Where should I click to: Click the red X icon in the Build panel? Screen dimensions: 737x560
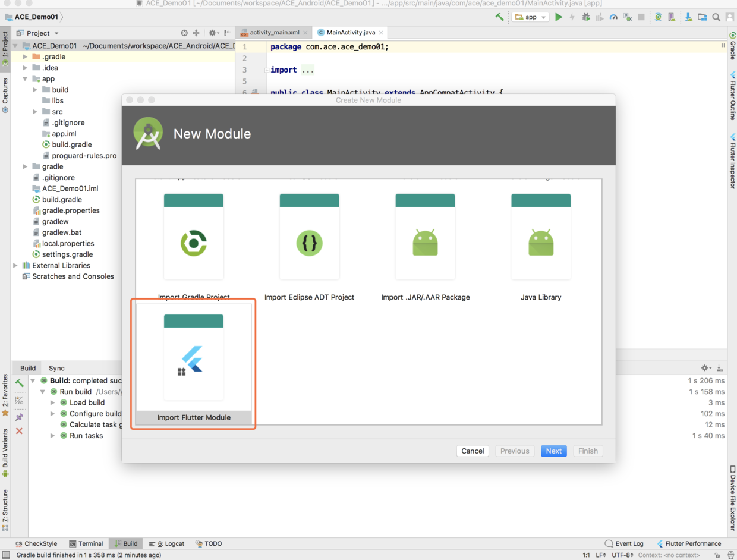19,431
